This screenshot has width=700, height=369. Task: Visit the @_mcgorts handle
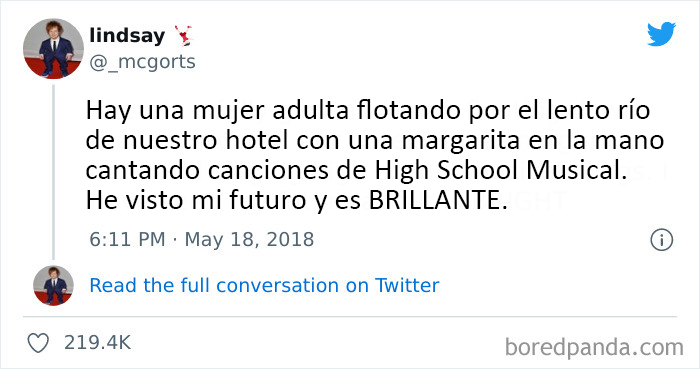pos(142,62)
